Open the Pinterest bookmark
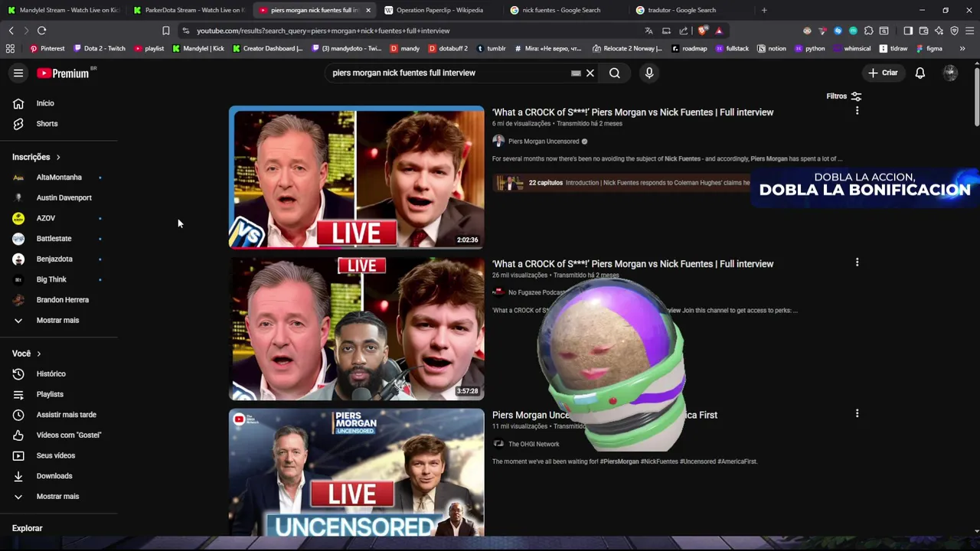Viewport: 980px width, 551px height. (x=47, y=48)
